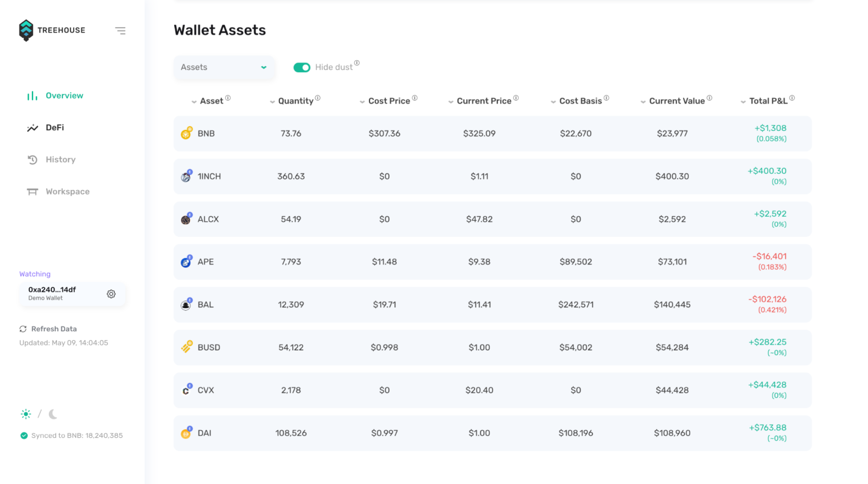
Task: Click the info icon next to Total P&L
Action: tap(792, 98)
